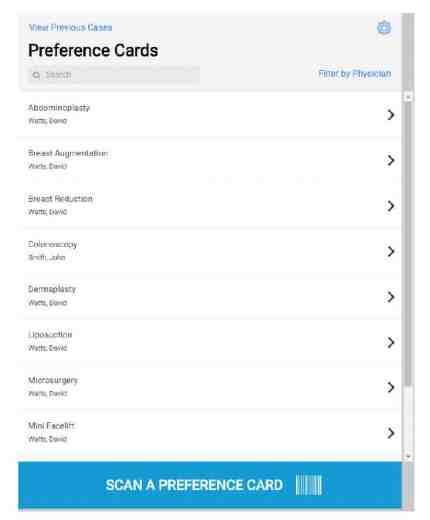Focus the Search input field
This screenshot has height=520, width=430.
(114, 75)
